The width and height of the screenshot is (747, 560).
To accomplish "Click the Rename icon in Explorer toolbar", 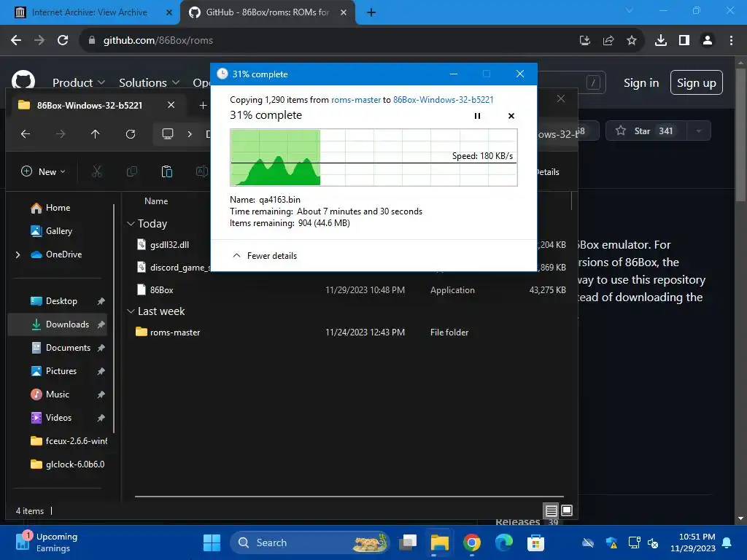I will [x=202, y=171].
